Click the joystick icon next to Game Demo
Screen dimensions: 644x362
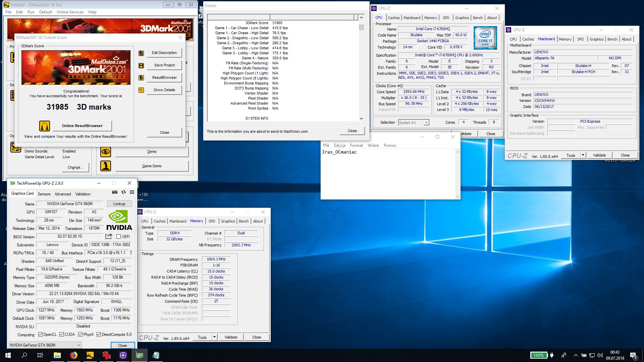[106, 166]
